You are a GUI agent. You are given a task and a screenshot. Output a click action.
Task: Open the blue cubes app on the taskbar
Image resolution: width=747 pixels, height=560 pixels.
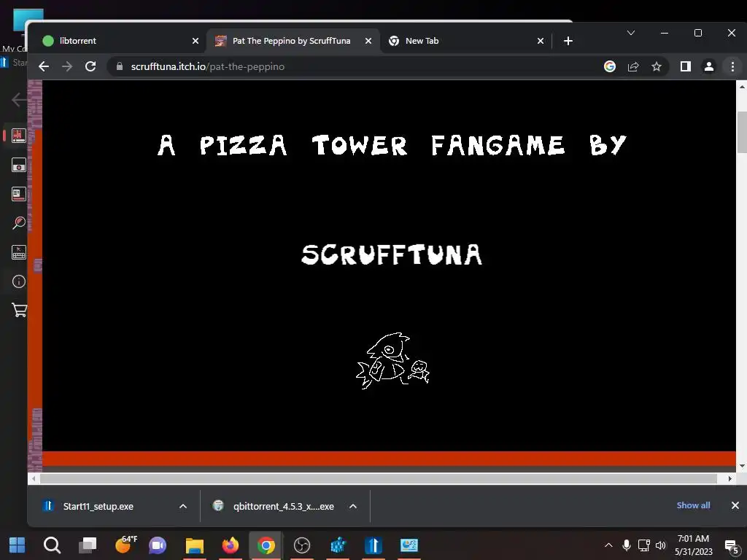338,545
